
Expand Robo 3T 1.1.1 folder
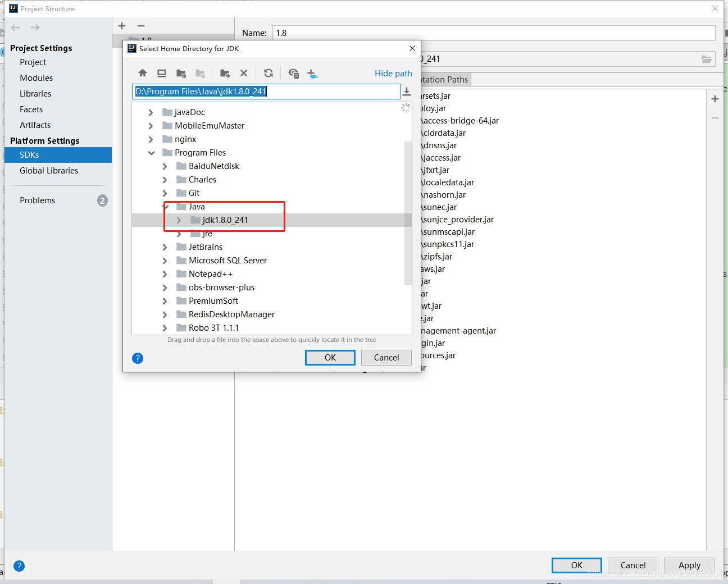165,328
